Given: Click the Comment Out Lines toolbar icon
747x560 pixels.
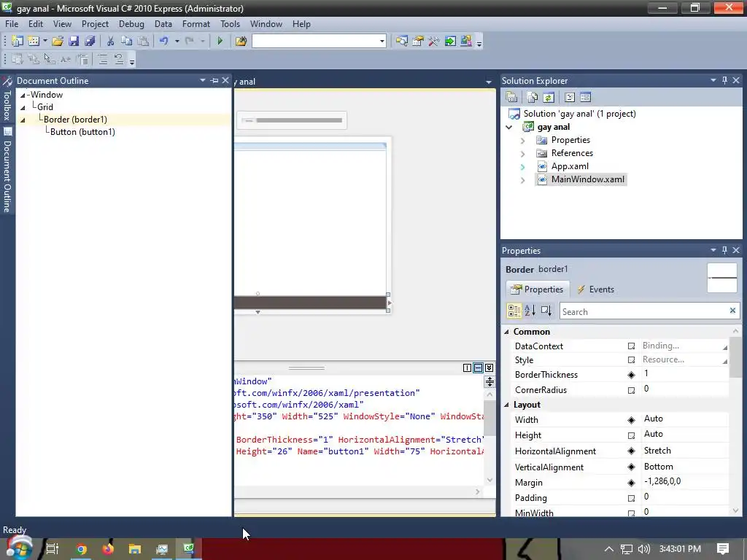Looking at the screenshot, I should 102,59.
